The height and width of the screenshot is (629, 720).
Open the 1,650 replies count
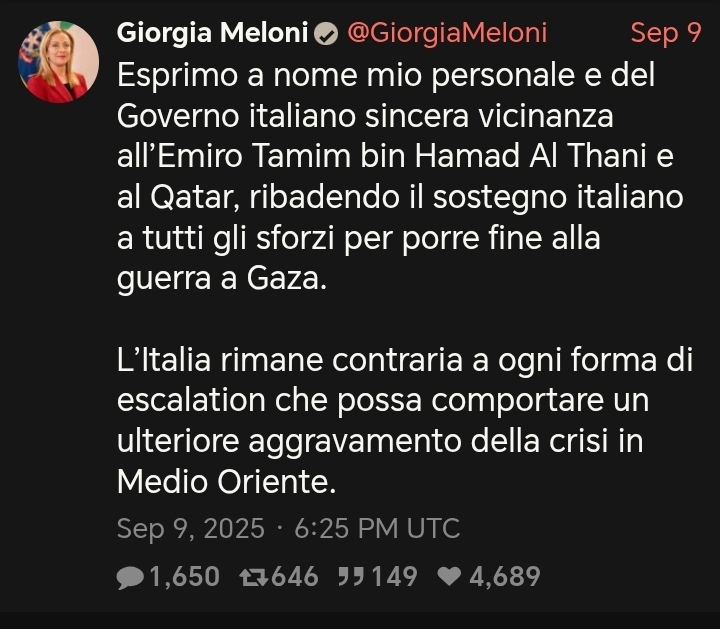click(x=184, y=577)
